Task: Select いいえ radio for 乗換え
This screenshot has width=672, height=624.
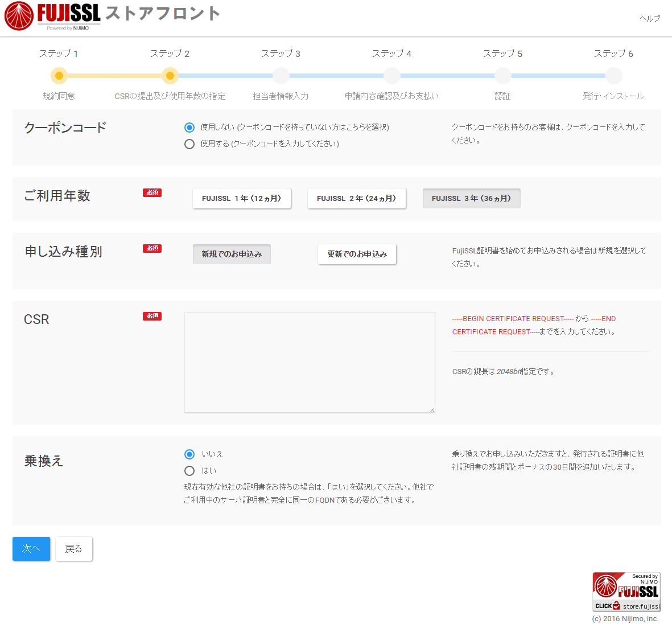Action: click(x=189, y=454)
